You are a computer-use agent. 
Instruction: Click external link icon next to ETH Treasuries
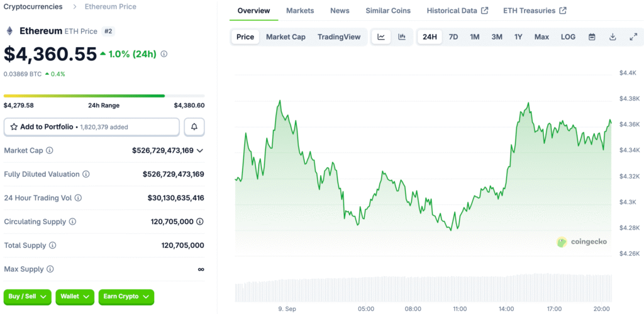(x=563, y=11)
